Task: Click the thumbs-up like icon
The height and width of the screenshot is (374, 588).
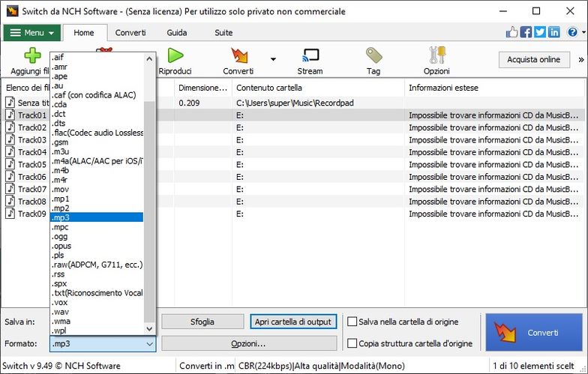Action: point(511,32)
